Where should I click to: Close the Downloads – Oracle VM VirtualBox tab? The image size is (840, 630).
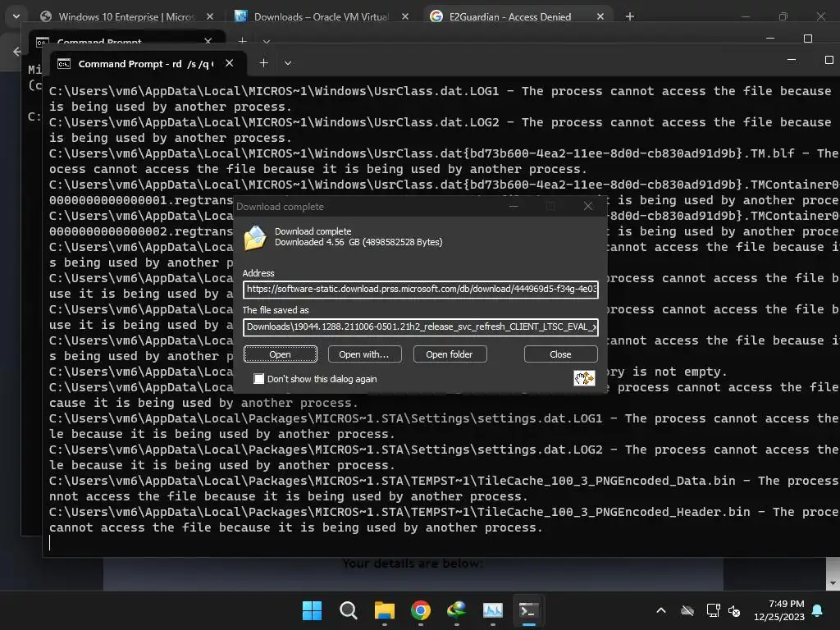pyautogui.click(x=405, y=16)
